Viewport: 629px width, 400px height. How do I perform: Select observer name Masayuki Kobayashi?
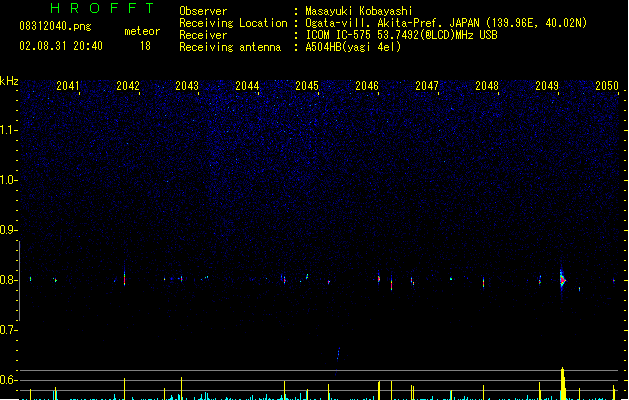(x=359, y=11)
